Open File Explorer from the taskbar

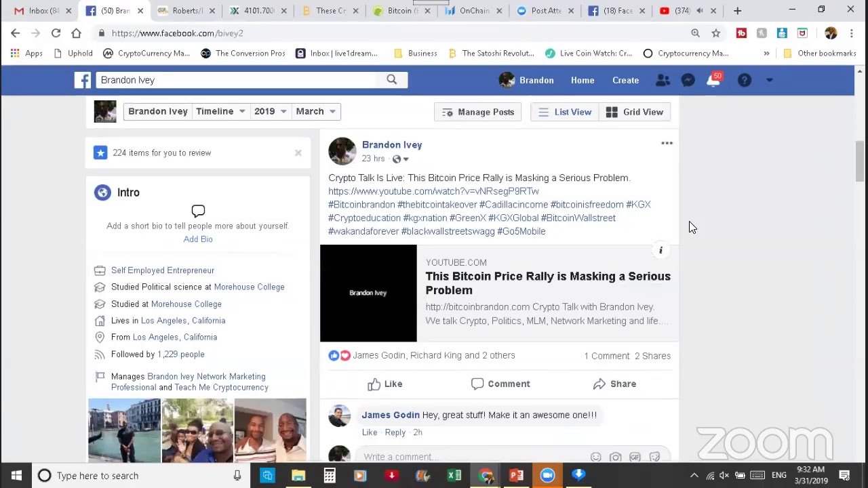(298, 476)
